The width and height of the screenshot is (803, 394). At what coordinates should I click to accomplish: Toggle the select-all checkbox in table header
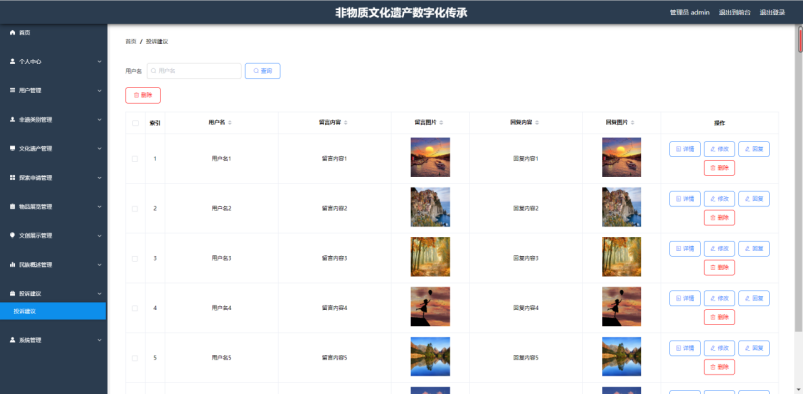click(x=135, y=123)
